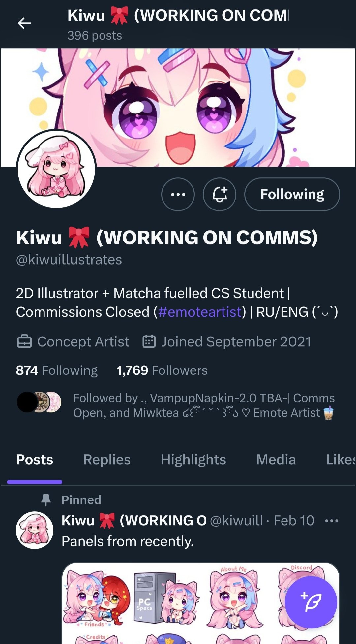Tap the pinned post author avatar
Image resolution: width=356 pixels, height=644 pixels.
35,530
